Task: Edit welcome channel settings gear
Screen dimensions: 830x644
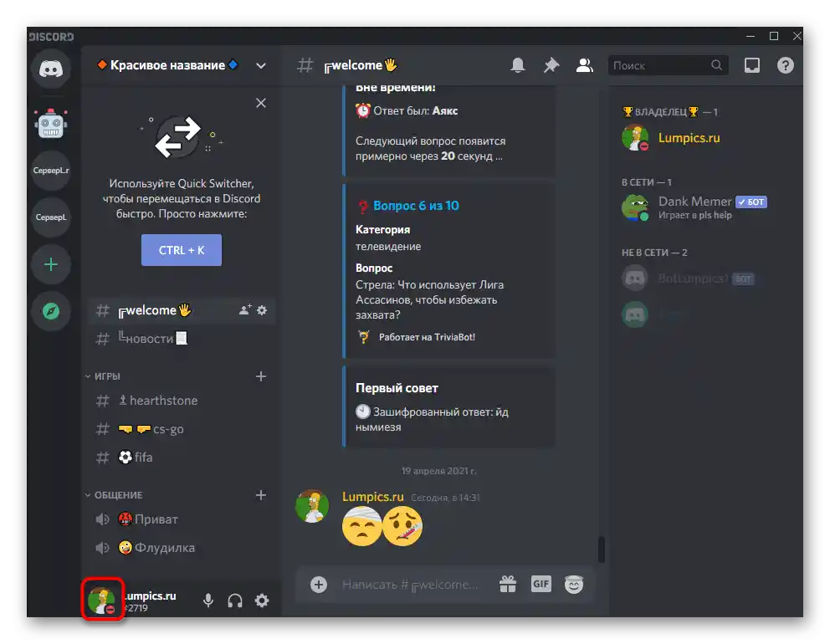Action: pyautogui.click(x=262, y=310)
